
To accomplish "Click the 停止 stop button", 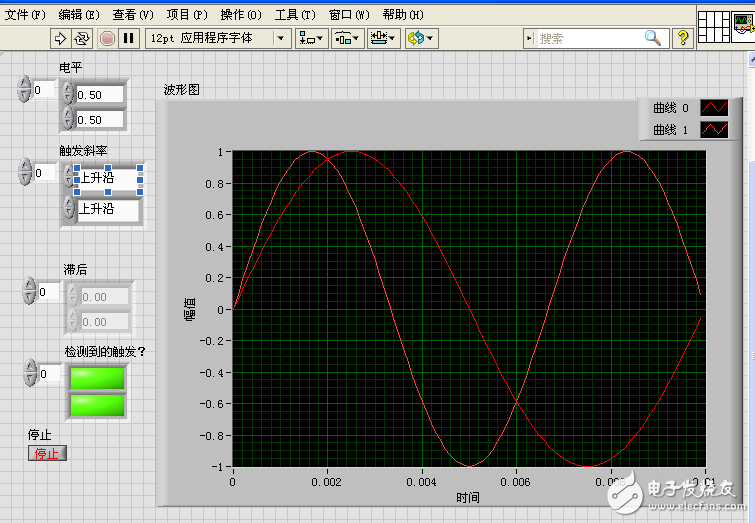I will [x=47, y=453].
